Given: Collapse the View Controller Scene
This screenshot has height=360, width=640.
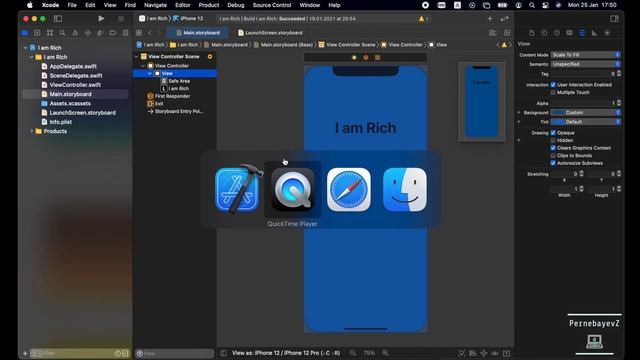Looking at the screenshot, I should click(137, 56).
